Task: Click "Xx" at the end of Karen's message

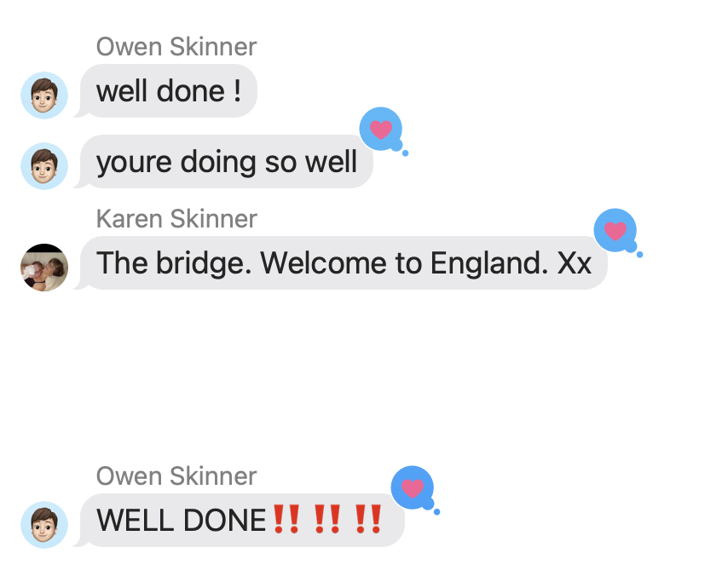Action: pos(575,263)
